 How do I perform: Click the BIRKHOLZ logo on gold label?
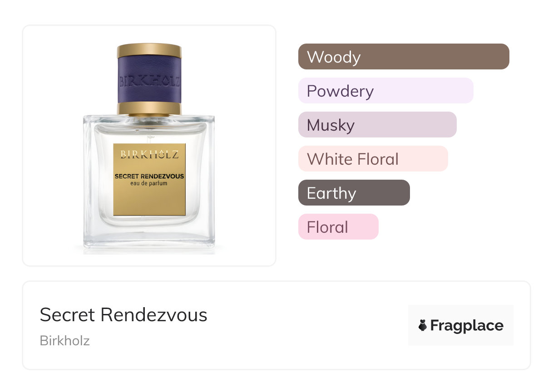pos(149,154)
